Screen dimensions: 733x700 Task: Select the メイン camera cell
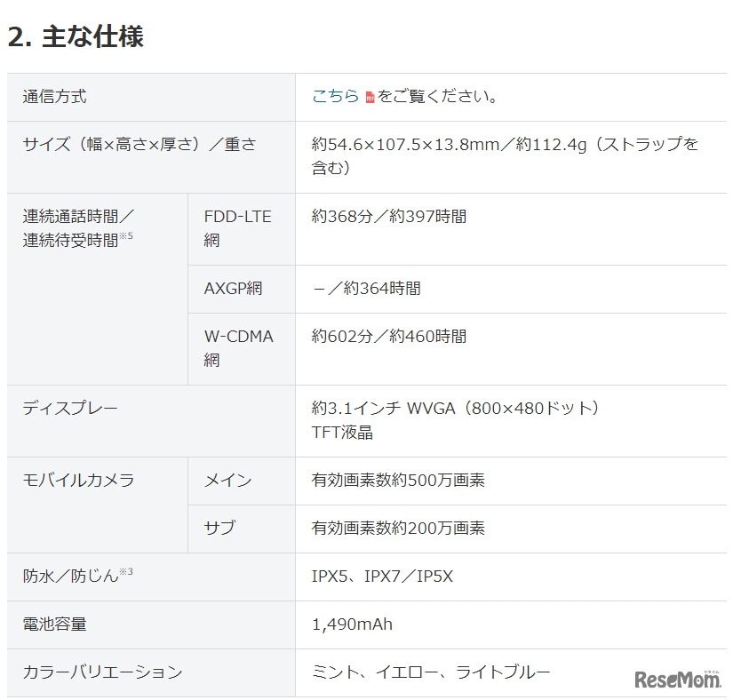(227, 481)
